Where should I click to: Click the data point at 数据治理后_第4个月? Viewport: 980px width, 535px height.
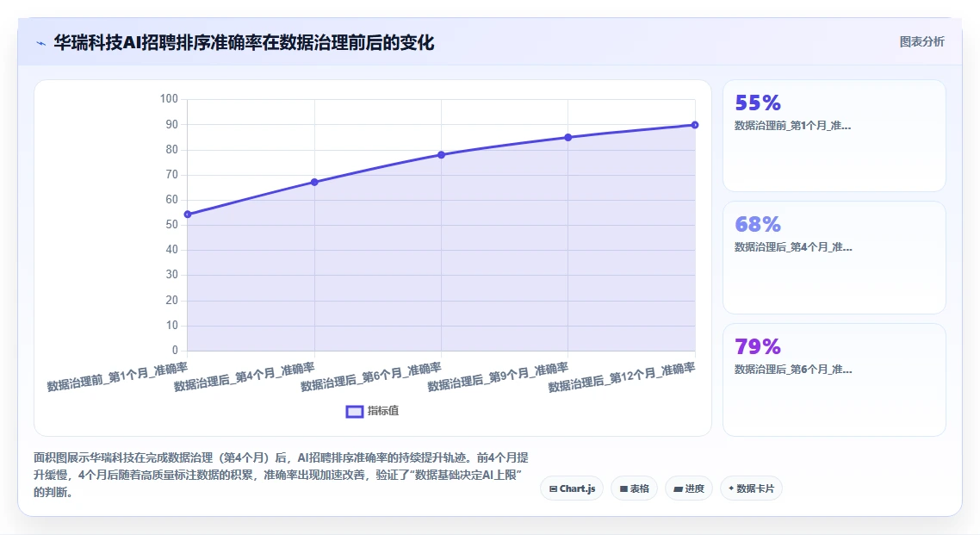click(314, 182)
